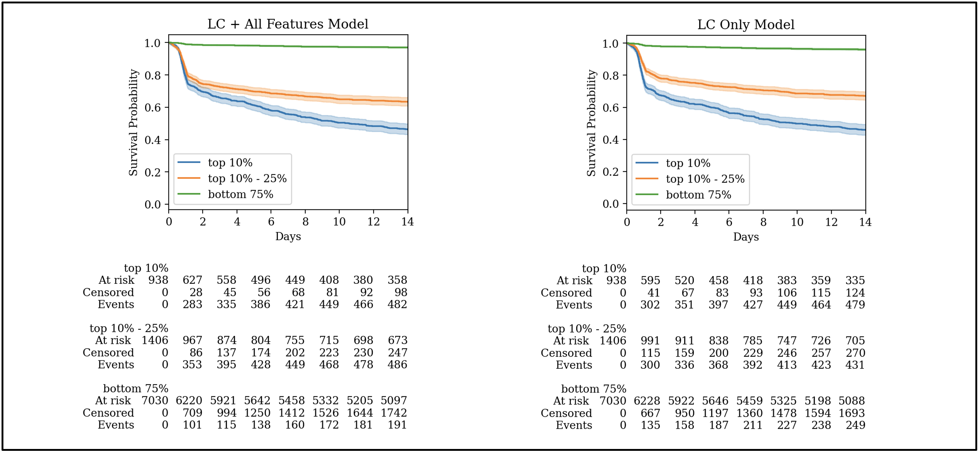Click the events value 249 in right table
Image resolution: width=980 pixels, height=453 pixels.
(855, 425)
